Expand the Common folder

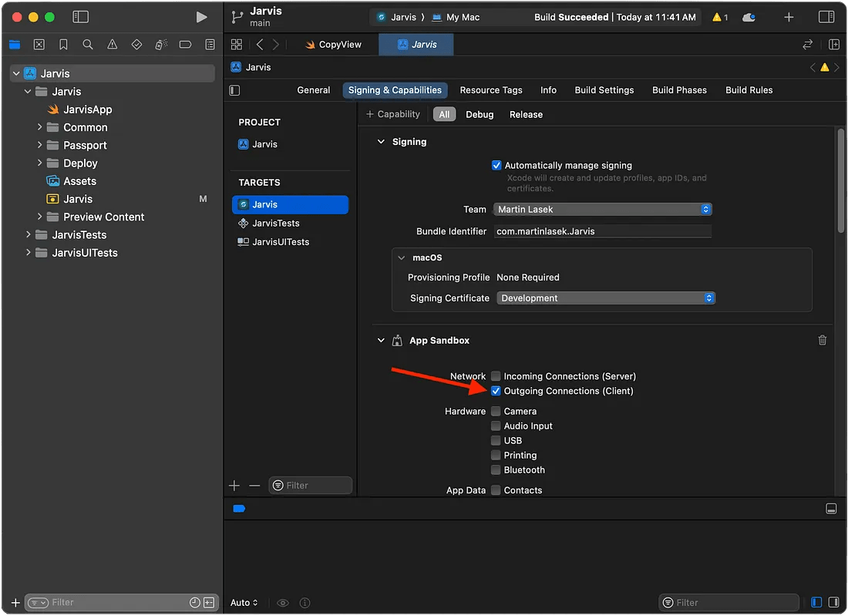click(x=39, y=127)
